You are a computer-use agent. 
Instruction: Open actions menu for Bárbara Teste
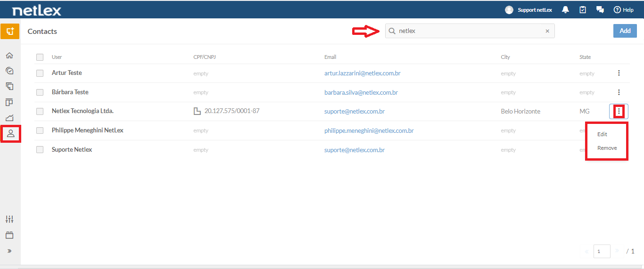point(619,92)
